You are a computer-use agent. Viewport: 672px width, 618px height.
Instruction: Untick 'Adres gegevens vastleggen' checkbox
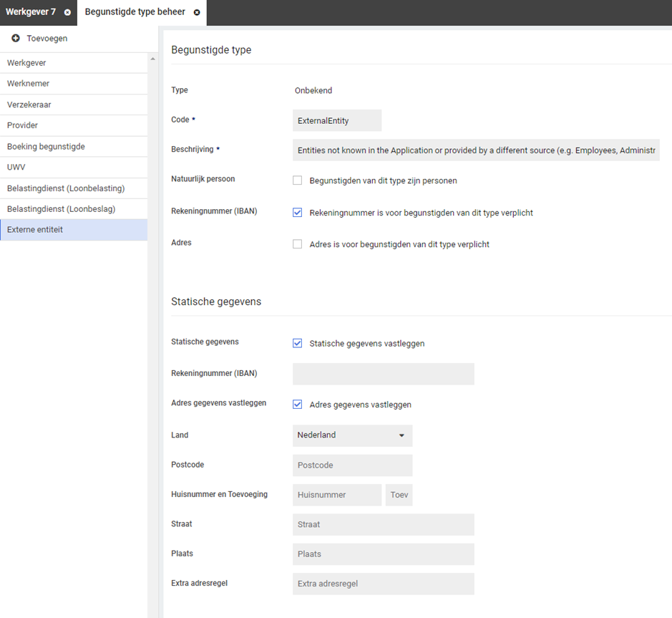pos(298,405)
